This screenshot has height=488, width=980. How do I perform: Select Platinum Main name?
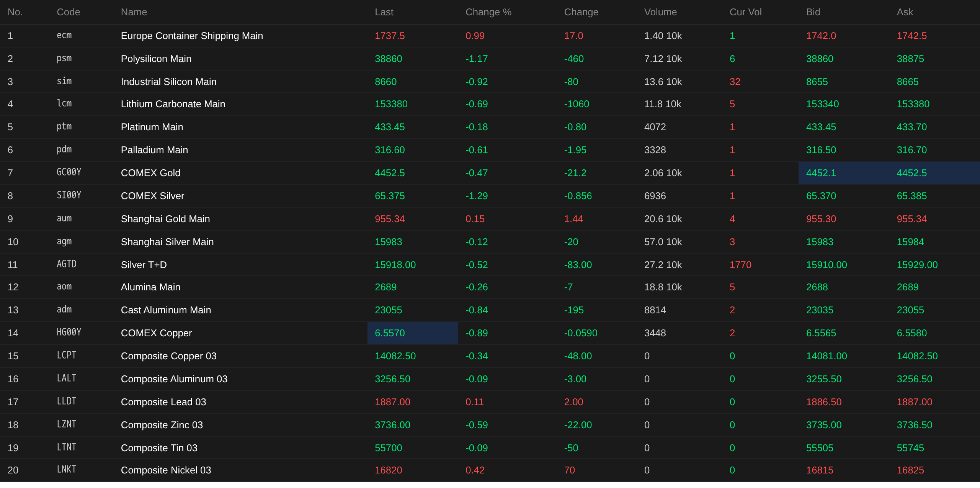tap(152, 127)
